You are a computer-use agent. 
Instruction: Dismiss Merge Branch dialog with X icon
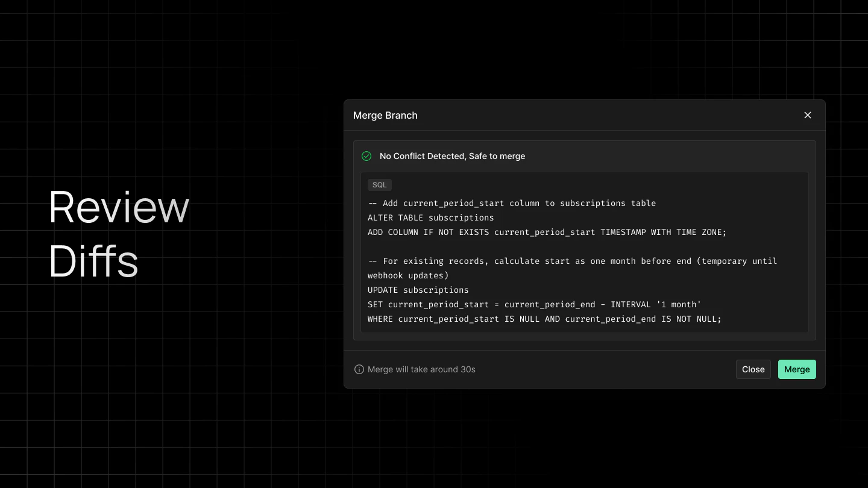pos(808,115)
